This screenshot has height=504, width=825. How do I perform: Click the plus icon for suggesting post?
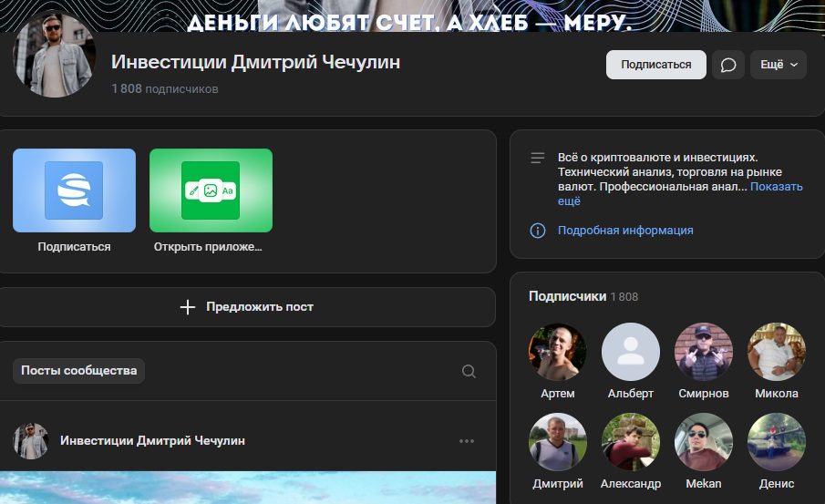point(188,307)
